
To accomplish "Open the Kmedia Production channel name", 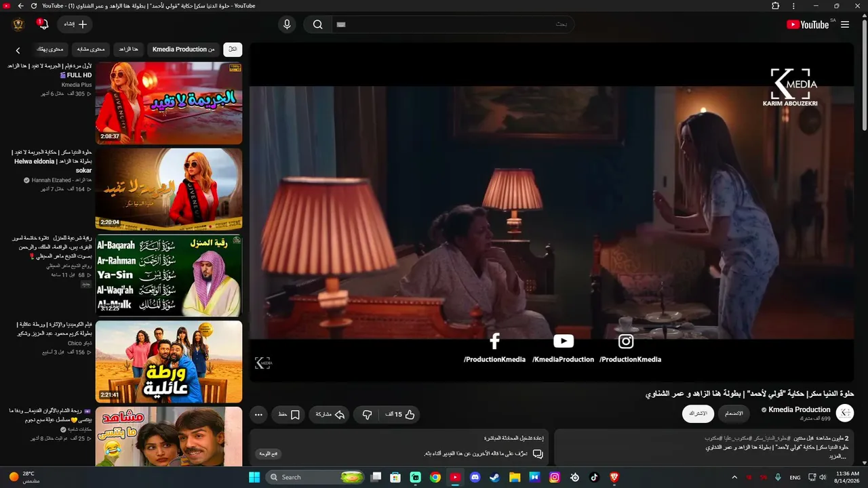I will click(x=799, y=409).
